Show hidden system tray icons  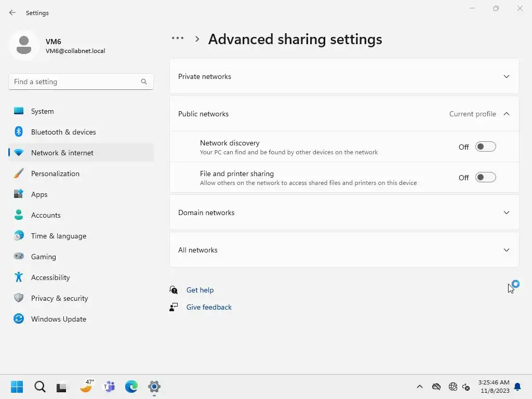[x=420, y=387]
